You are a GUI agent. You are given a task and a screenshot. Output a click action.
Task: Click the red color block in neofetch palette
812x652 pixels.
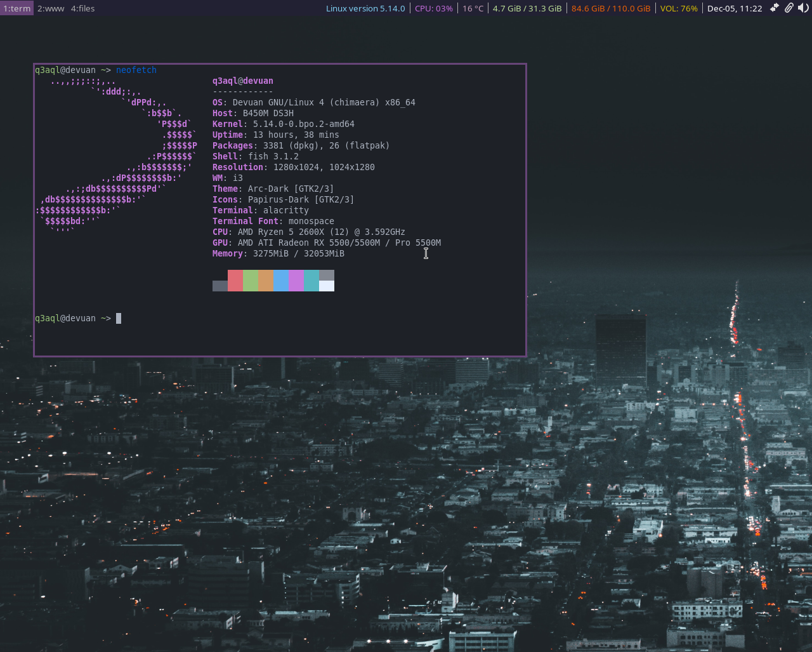click(235, 281)
